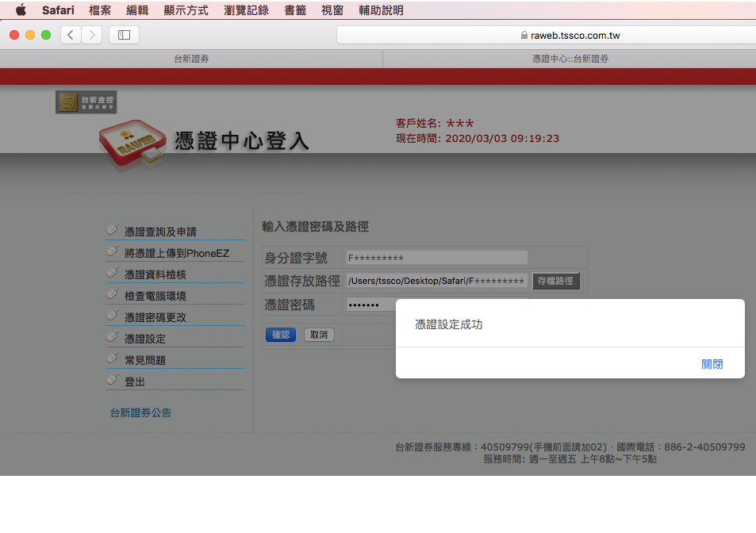Open 將憑證上傳到PhoneEZ link
756x533 pixels.
(177, 253)
